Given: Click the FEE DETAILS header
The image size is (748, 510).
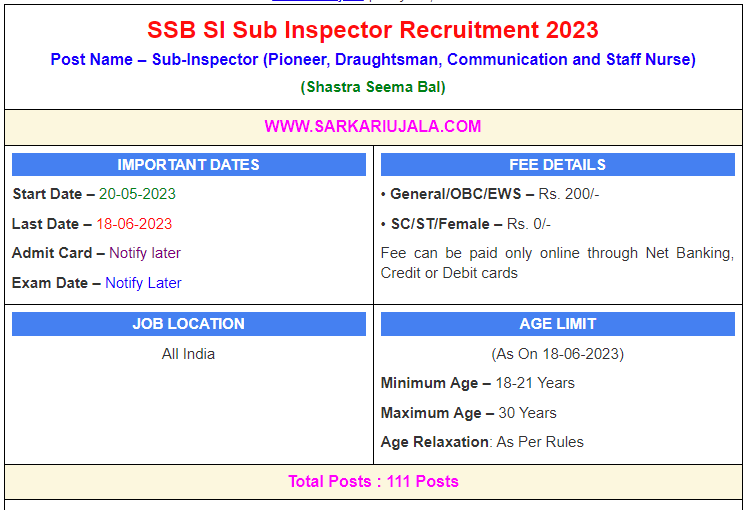Looking at the screenshot, I should pyautogui.click(x=557, y=165).
